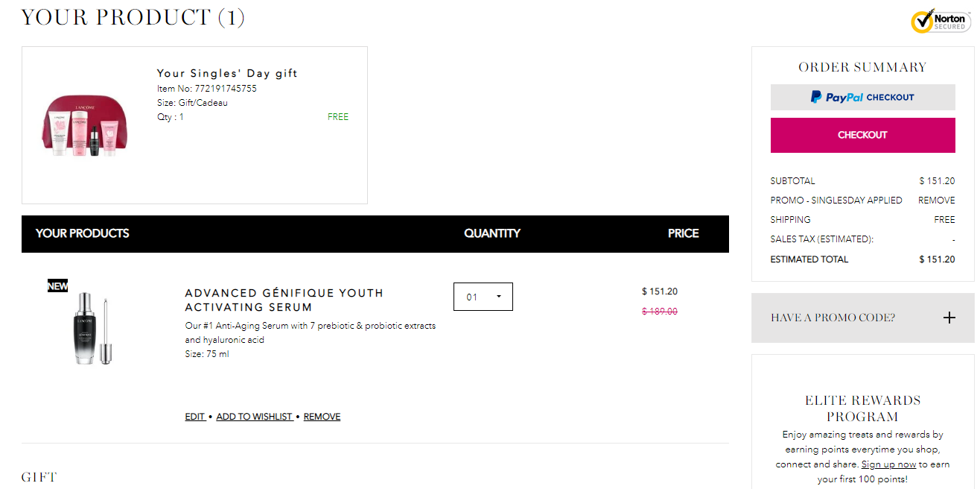
Task: Click the Estimated Total amount
Action: coord(936,259)
